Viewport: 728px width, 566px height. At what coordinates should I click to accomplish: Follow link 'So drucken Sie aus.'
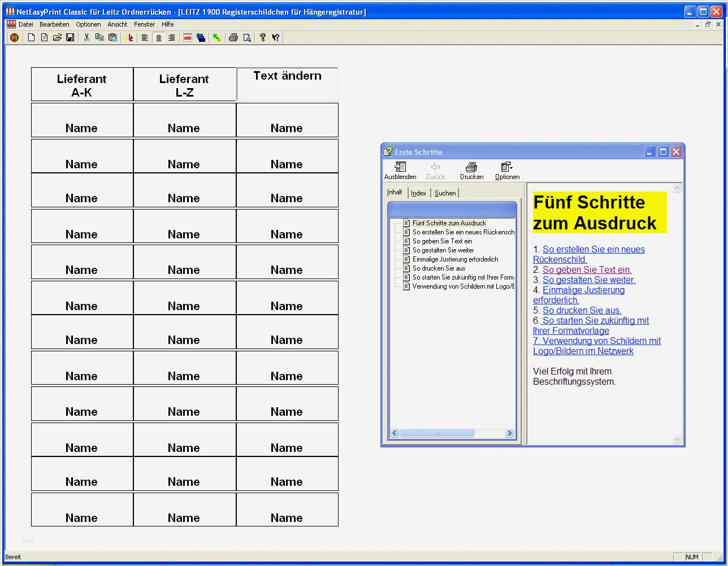pyautogui.click(x=582, y=311)
